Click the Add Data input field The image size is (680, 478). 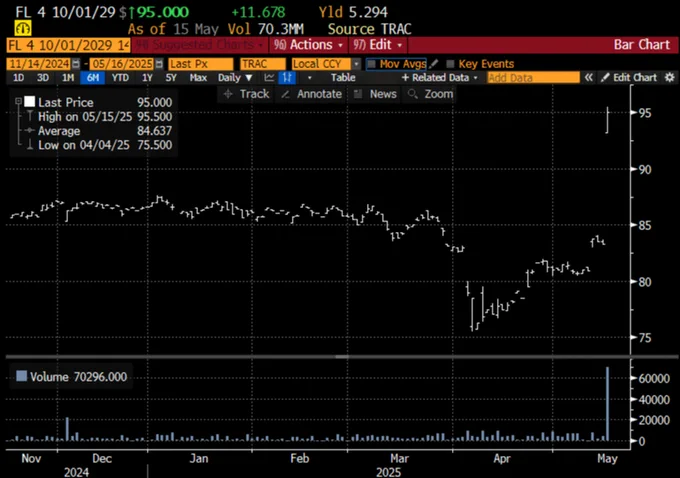point(533,78)
